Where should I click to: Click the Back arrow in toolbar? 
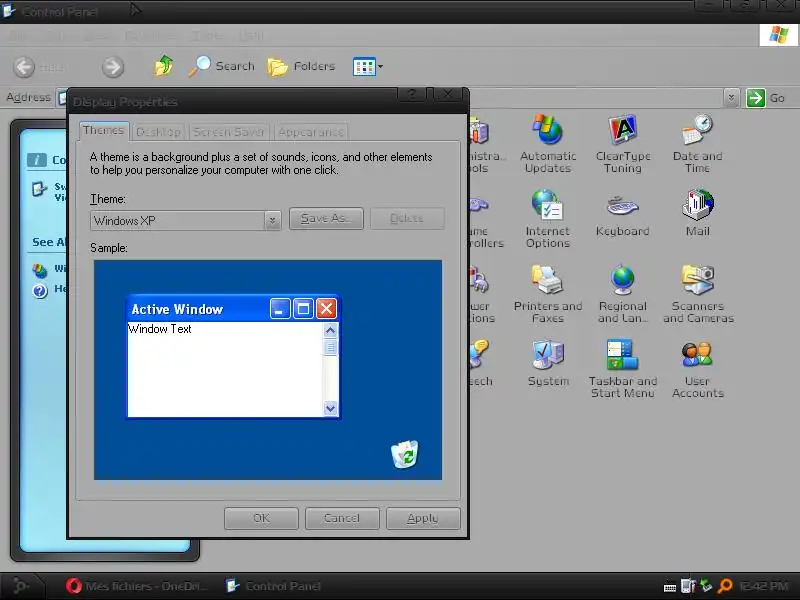click(23, 67)
